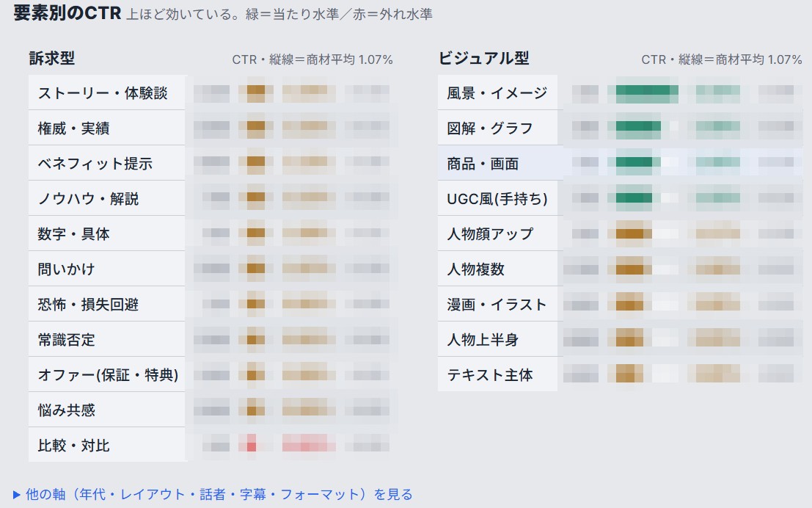Select the 権威・実績 row label
Image resolution: width=812 pixels, height=508 pixels.
[73, 128]
